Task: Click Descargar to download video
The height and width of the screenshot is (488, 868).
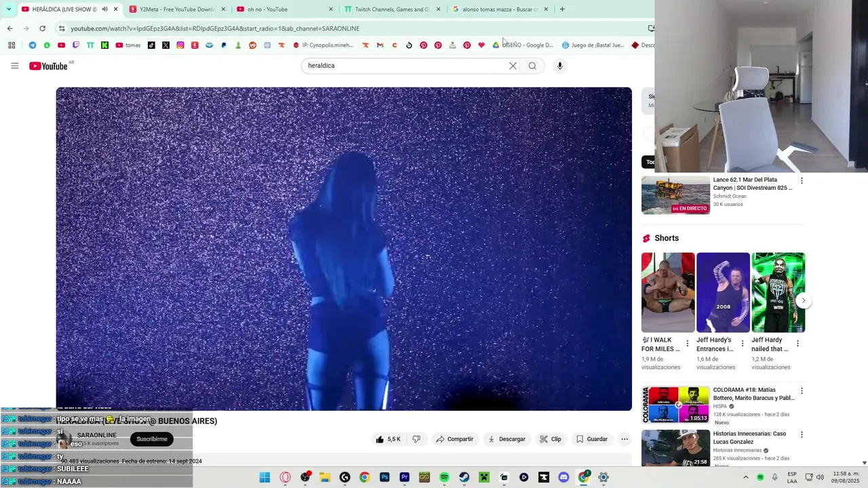Action: (507, 439)
